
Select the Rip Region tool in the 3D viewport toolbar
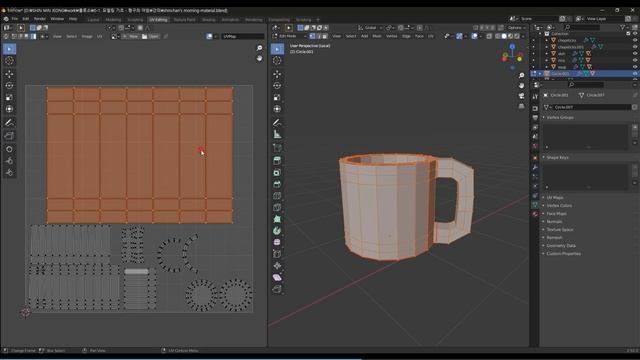[x=277, y=289]
